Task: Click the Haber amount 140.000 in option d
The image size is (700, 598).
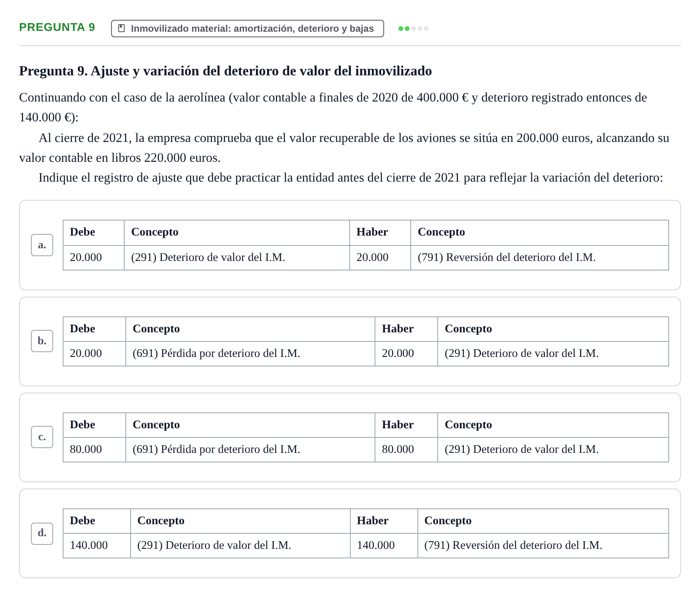Action: 375,545
